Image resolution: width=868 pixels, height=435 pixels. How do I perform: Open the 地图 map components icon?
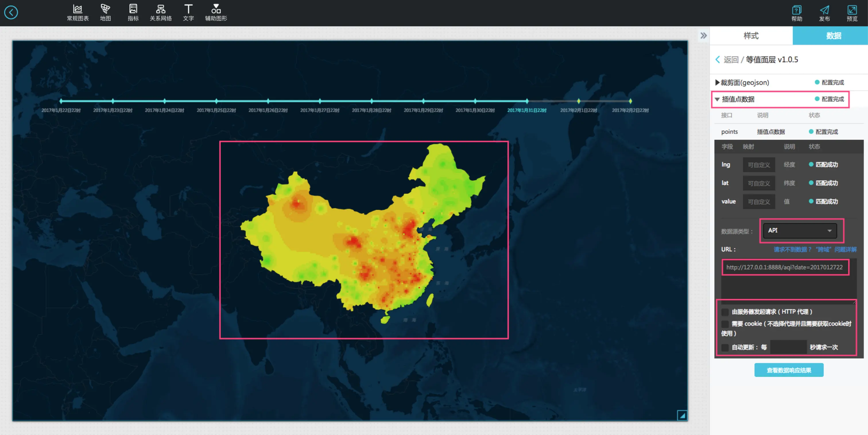[105, 13]
